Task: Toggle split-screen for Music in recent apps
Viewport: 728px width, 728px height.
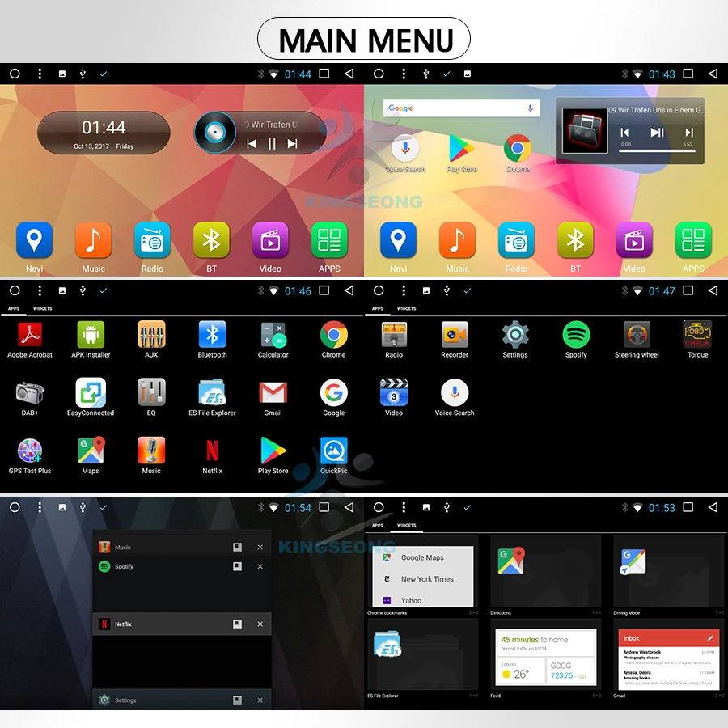Action: coord(237,548)
